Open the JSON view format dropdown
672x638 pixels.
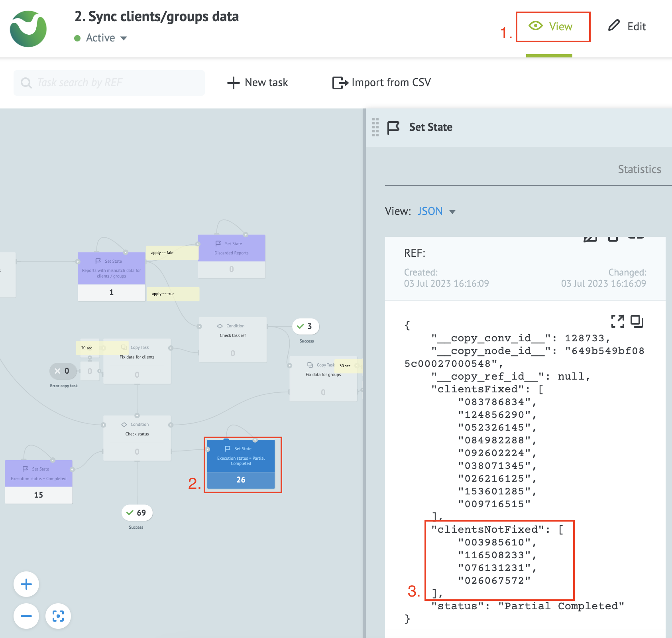(436, 211)
